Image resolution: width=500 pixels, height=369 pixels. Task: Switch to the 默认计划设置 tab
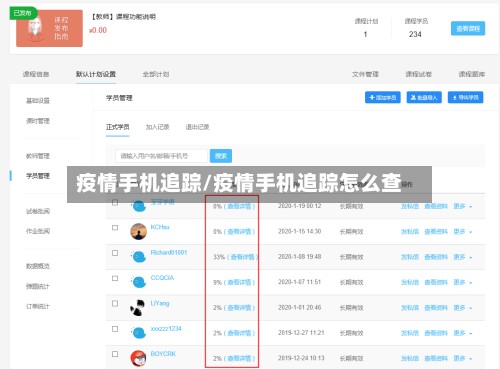pyautogui.click(x=96, y=74)
